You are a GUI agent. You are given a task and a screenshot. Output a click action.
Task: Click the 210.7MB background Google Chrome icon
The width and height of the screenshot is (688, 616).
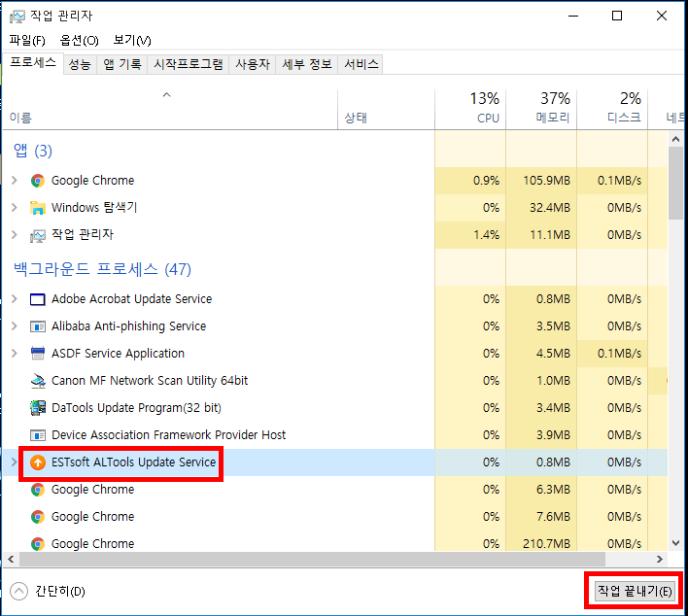pyautogui.click(x=38, y=544)
